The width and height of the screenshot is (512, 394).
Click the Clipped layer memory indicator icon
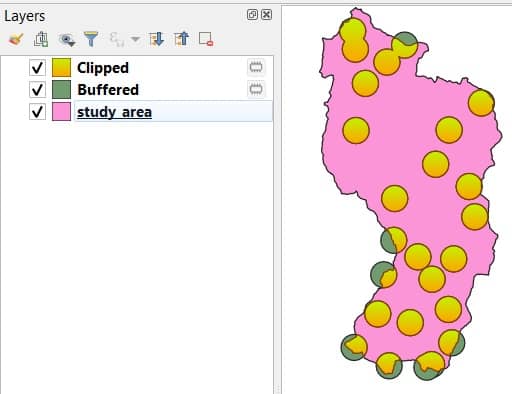(256, 67)
